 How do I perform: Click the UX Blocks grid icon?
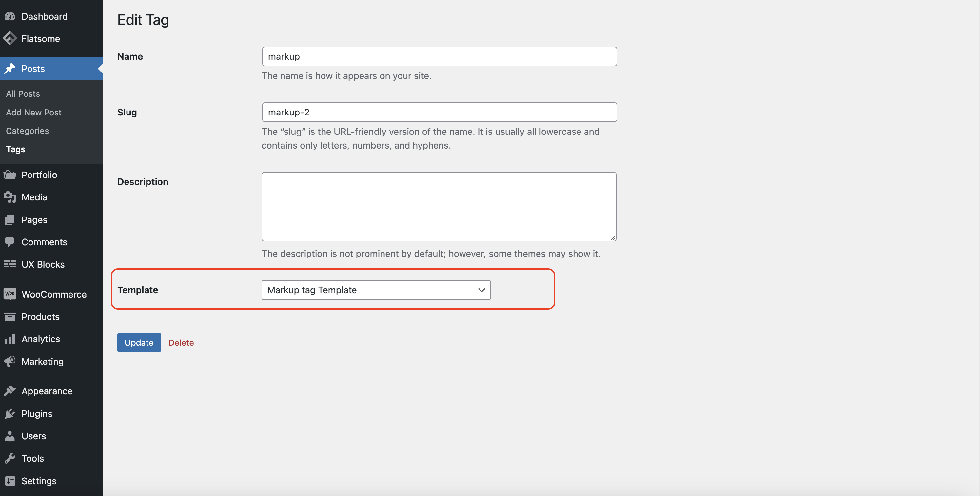10,264
